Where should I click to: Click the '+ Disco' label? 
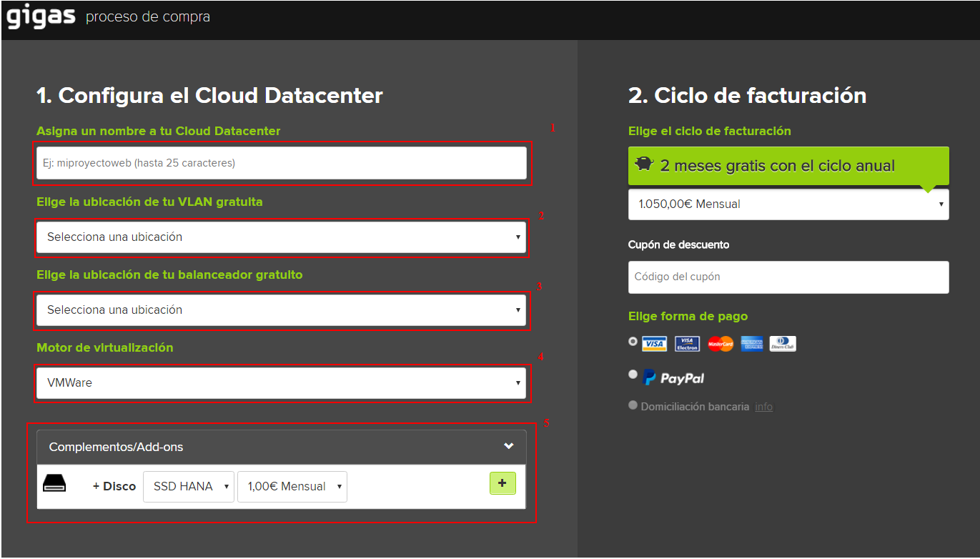point(114,486)
